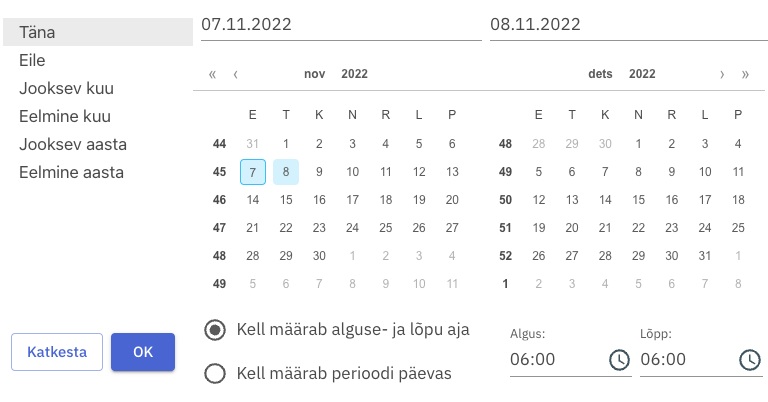
Task: Go to previous month arrow
Action: [235, 74]
